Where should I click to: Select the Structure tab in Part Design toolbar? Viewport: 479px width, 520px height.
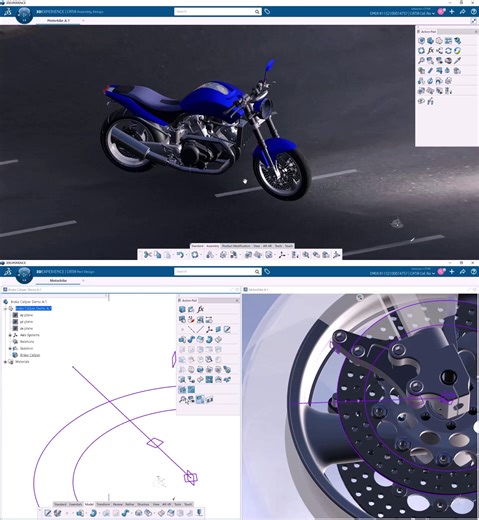pos(143,504)
